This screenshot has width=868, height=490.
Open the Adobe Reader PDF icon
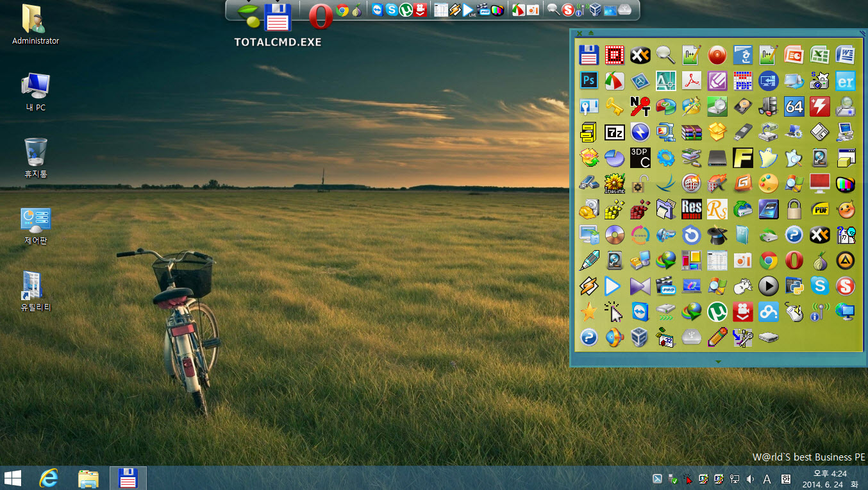[x=691, y=80]
